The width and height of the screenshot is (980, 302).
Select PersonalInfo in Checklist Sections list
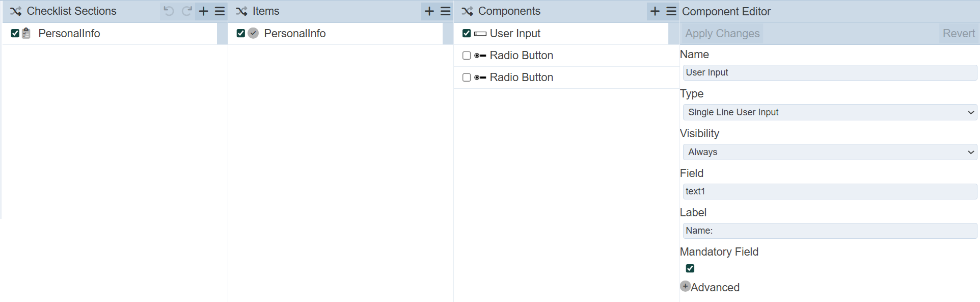click(69, 34)
